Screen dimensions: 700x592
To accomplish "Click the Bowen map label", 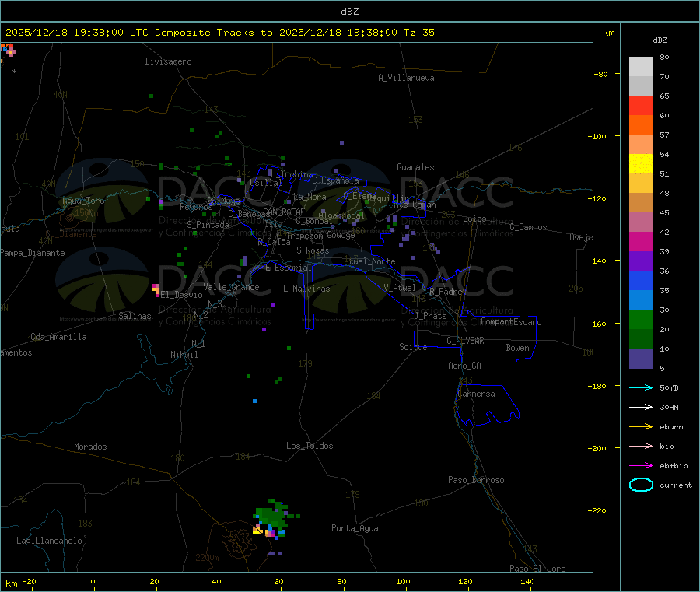I will pos(517,348).
